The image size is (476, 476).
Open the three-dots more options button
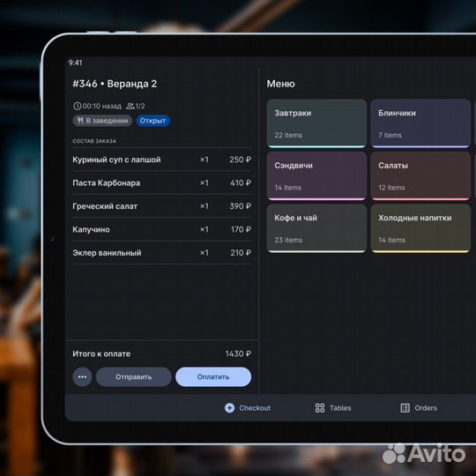(x=82, y=376)
